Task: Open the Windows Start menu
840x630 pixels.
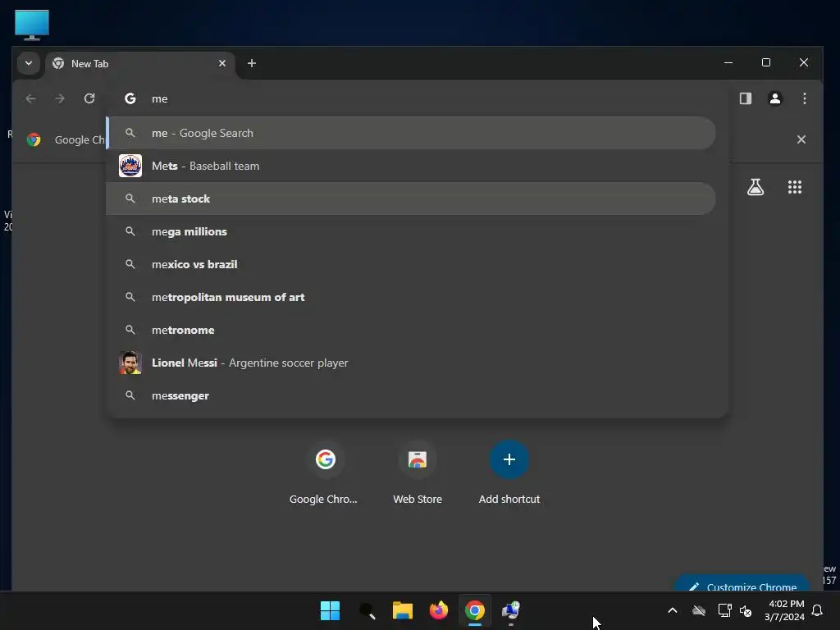Action: click(x=330, y=610)
